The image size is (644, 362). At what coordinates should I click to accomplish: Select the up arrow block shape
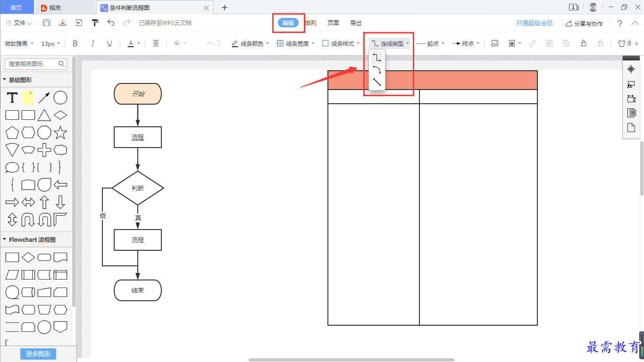pos(44,202)
